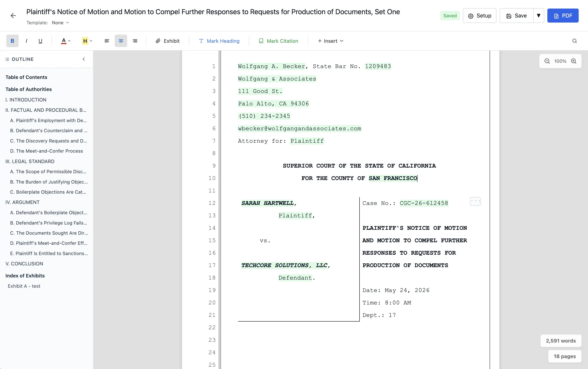Open Index of Exhibits

(x=25, y=275)
